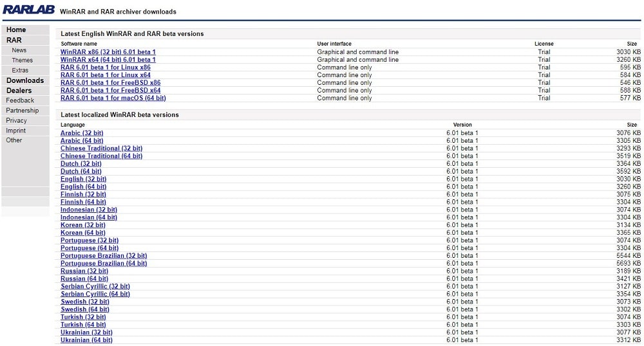Click the Arabic (64 bit) link

pyautogui.click(x=82, y=141)
